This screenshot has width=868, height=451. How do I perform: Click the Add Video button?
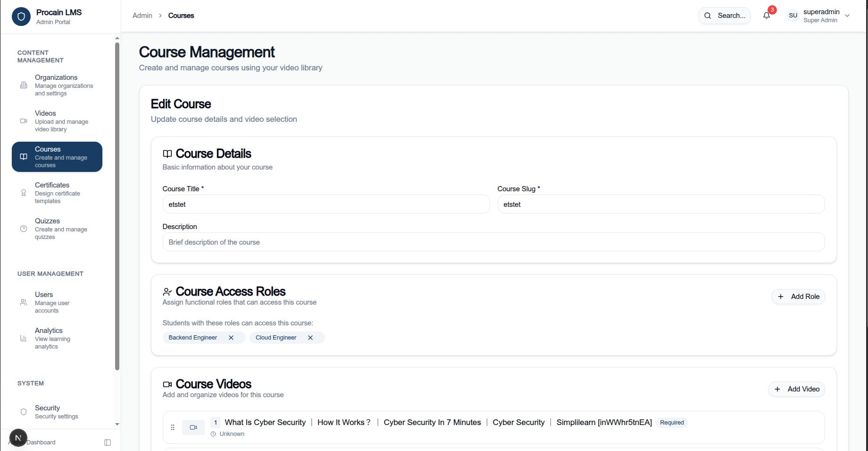point(797,389)
